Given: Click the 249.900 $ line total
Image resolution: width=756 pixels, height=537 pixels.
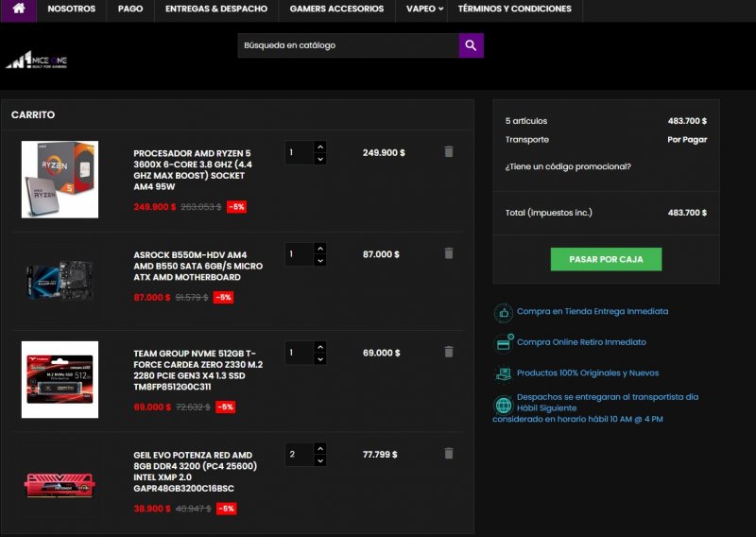Looking at the screenshot, I should pyautogui.click(x=384, y=152).
